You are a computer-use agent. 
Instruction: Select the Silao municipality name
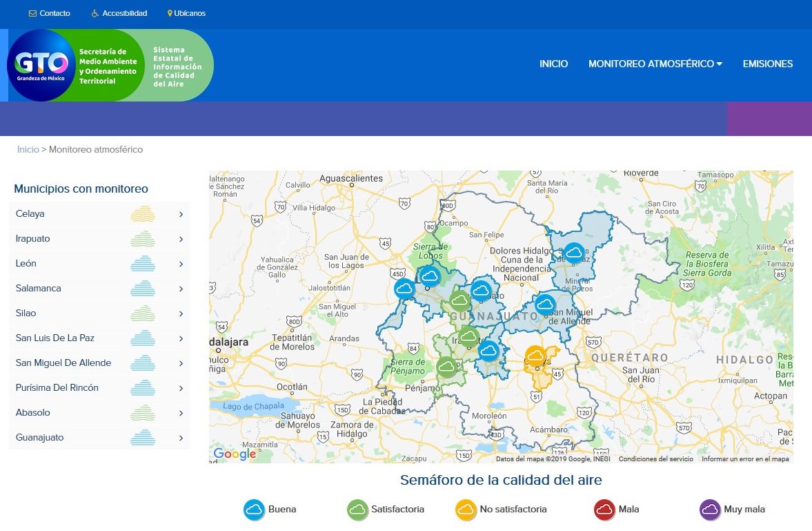click(26, 313)
